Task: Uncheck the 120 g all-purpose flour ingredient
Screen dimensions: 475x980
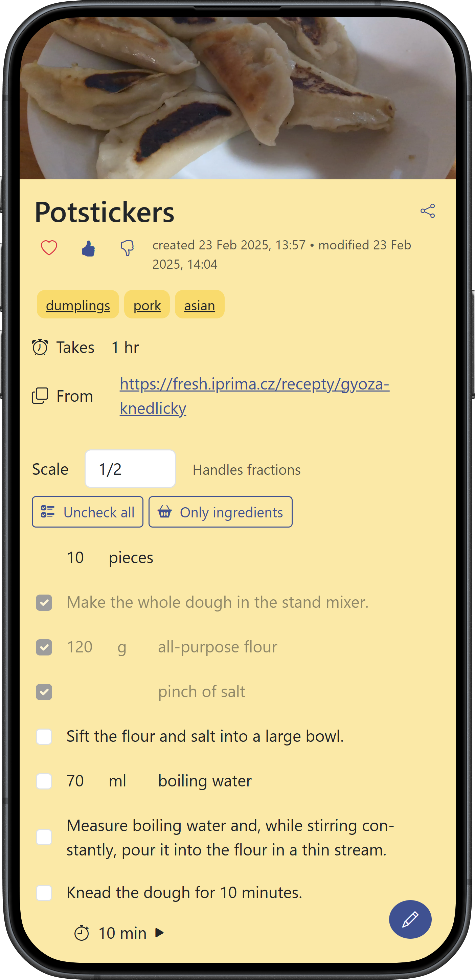Action: pos(44,647)
